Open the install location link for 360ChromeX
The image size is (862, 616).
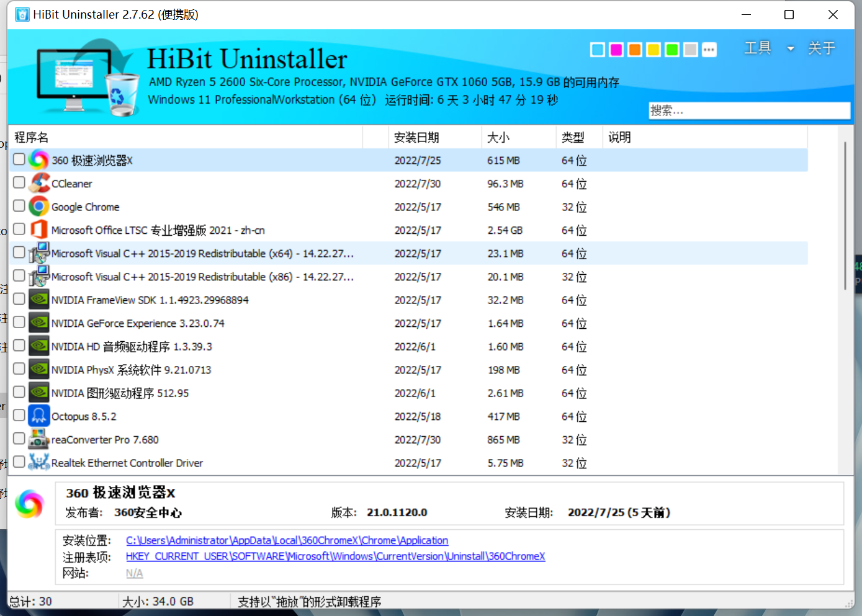coord(286,540)
